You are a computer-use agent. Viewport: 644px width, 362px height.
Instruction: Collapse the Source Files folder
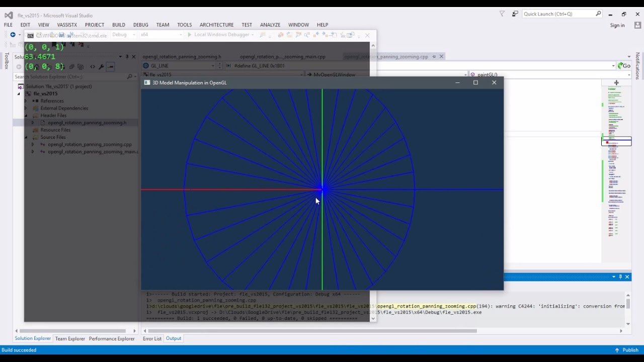[x=26, y=137]
